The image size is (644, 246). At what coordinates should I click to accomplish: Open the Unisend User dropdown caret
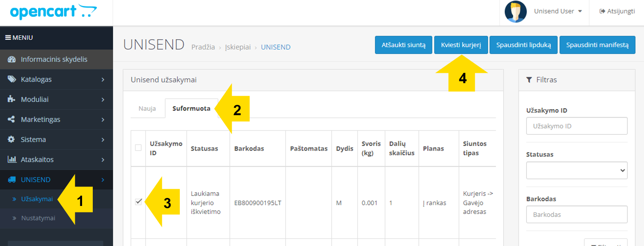click(580, 11)
